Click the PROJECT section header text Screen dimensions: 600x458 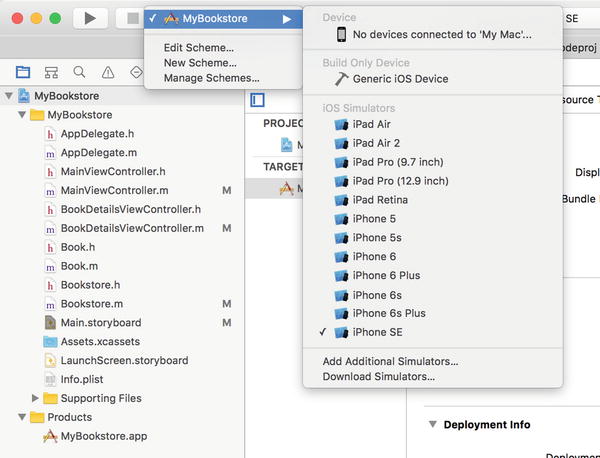click(x=283, y=123)
